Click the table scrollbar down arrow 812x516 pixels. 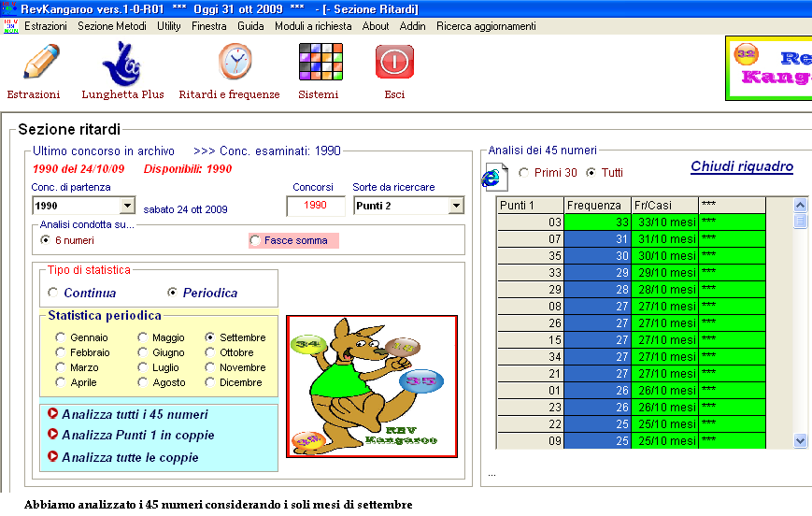pyautogui.click(x=800, y=441)
